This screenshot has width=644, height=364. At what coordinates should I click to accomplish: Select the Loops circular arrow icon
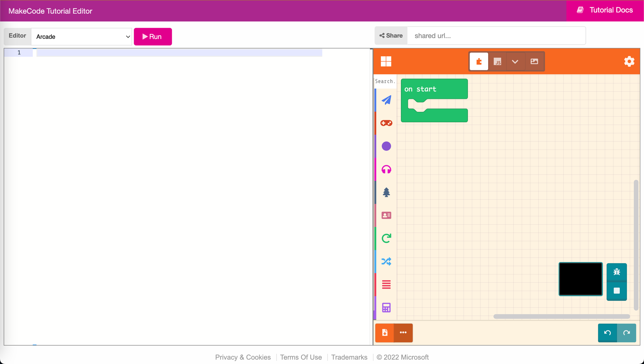click(x=386, y=238)
